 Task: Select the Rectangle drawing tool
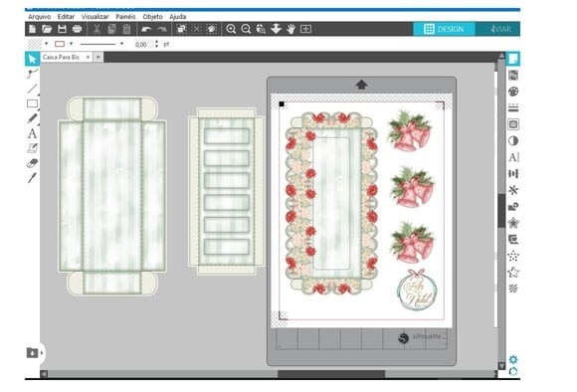pos(33,103)
